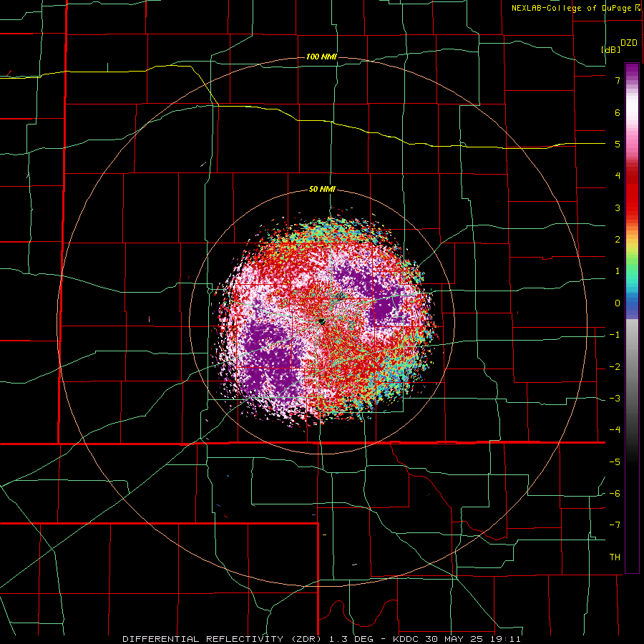This screenshot has height=644, width=644.
Task: Click the "0" value on the color scale
Action: click(x=618, y=303)
